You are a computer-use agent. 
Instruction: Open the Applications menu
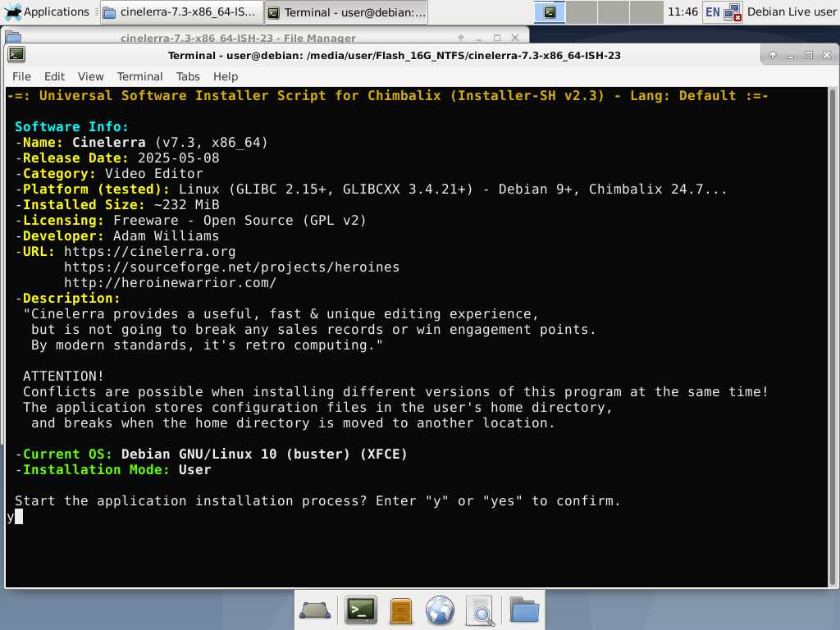click(47, 11)
